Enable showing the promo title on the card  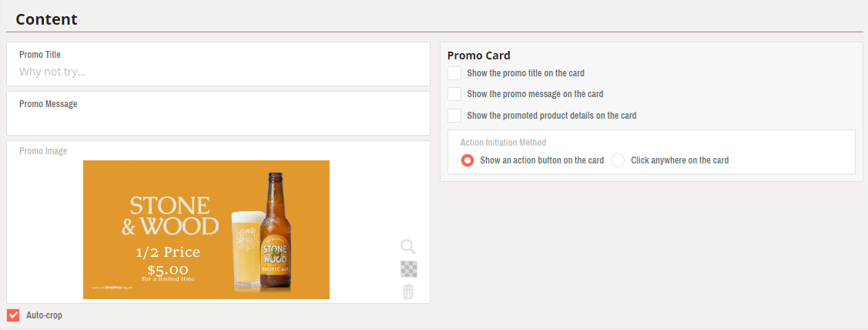[x=454, y=73]
